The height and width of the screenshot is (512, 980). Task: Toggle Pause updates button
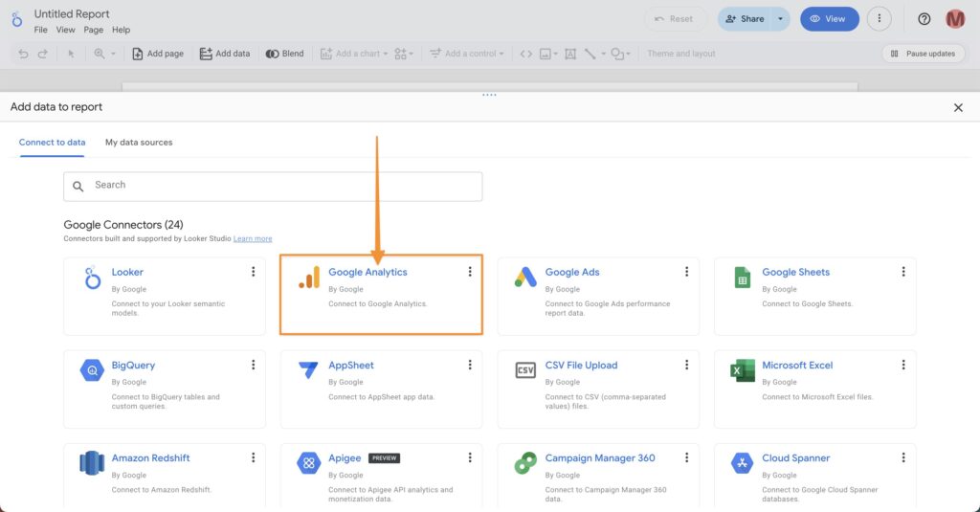coord(924,54)
